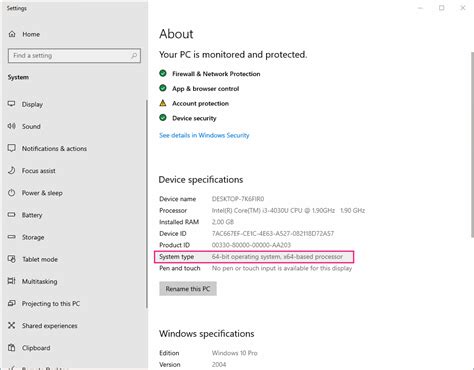Open Focus assist settings
Image resolution: width=474 pixels, height=370 pixels.
(x=39, y=171)
